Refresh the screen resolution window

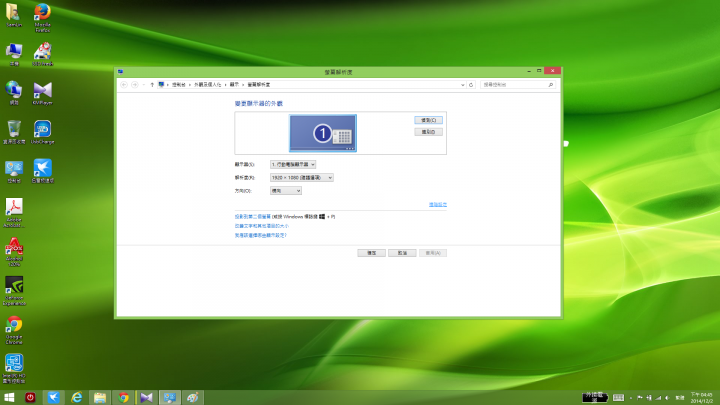coord(471,84)
